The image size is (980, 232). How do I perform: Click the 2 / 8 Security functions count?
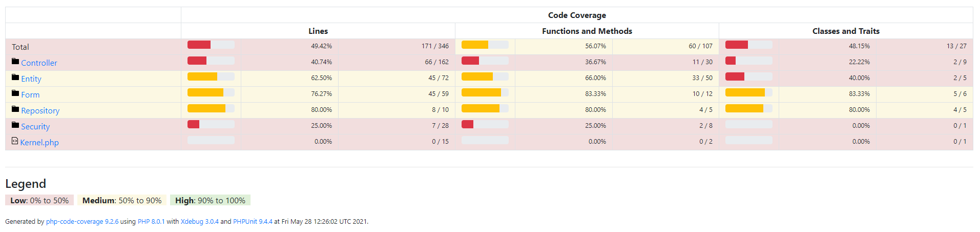click(x=706, y=126)
